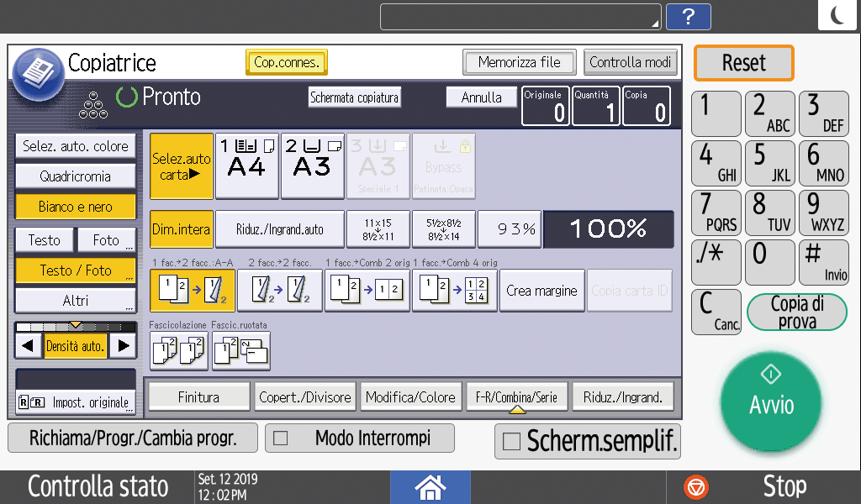Open Controlla stato status screen

(98, 487)
